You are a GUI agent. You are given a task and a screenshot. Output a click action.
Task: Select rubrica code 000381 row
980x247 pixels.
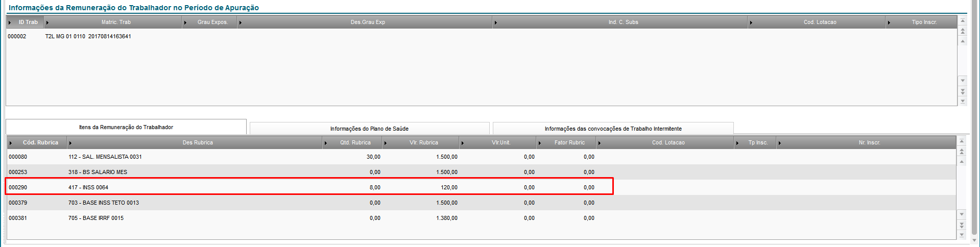coord(18,218)
